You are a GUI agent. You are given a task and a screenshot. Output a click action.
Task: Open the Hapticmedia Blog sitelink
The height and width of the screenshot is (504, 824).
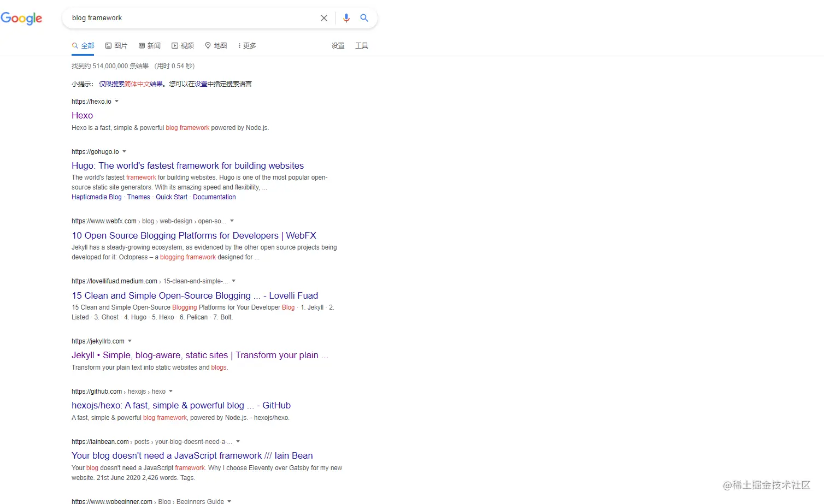pyautogui.click(x=97, y=197)
